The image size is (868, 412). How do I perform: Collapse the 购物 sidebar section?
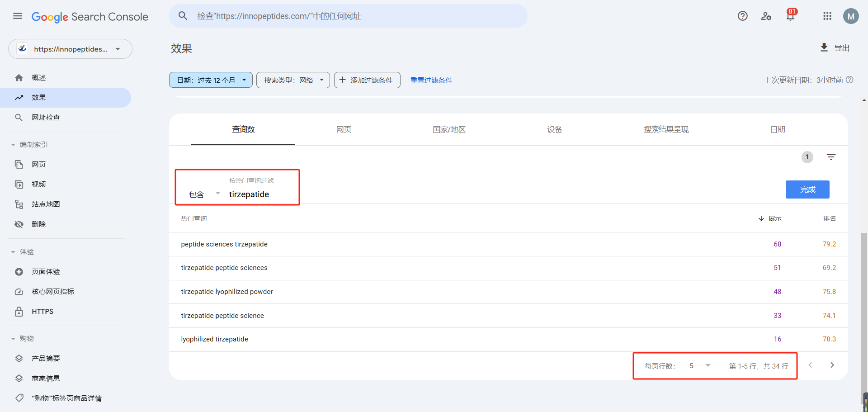(23, 339)
